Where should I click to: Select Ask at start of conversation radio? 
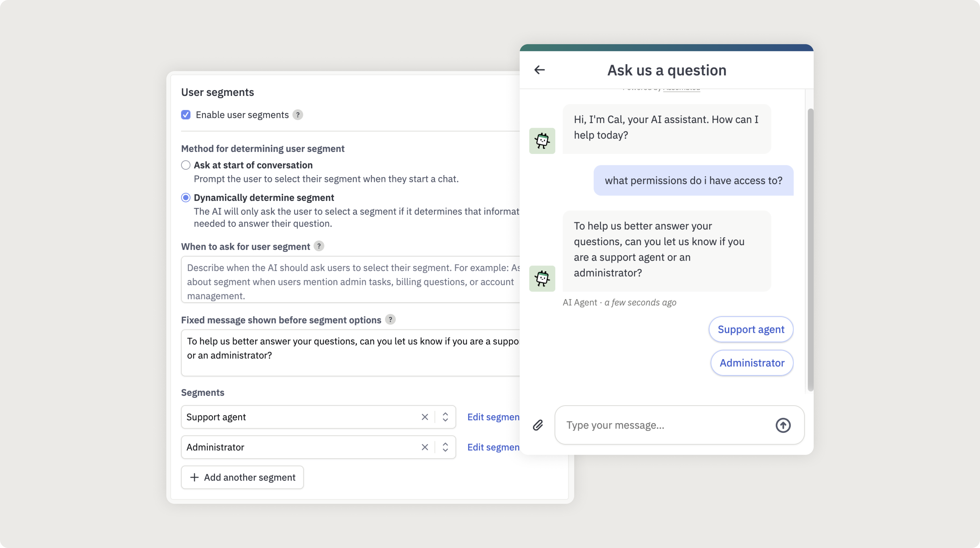(x=186, y=165)
